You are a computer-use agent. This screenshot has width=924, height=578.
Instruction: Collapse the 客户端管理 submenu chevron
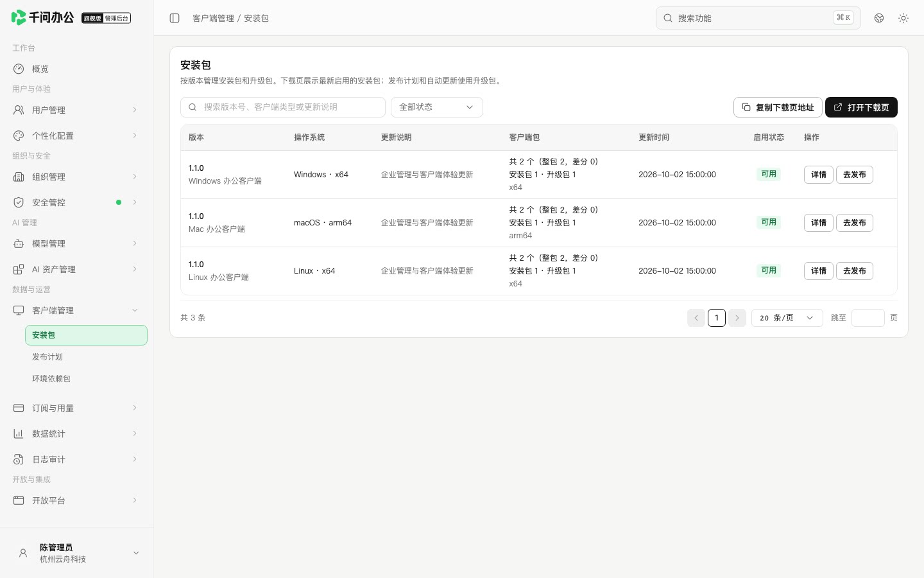point(135,310)
